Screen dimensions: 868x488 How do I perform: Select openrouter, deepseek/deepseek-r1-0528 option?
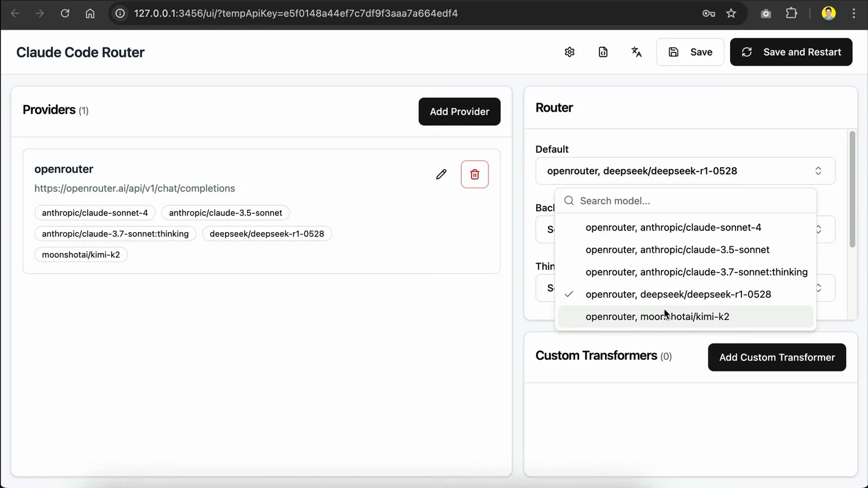tap(686, 294)
